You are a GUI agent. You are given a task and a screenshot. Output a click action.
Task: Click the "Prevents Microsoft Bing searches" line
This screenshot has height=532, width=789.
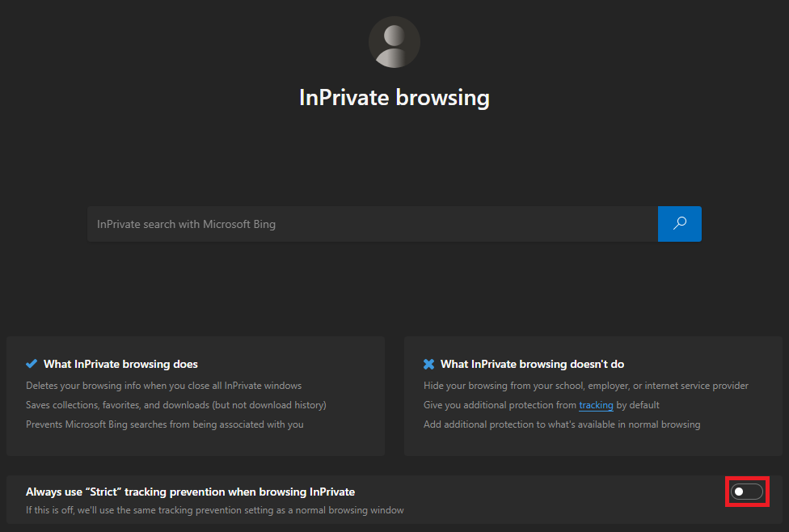pos(164,424)
